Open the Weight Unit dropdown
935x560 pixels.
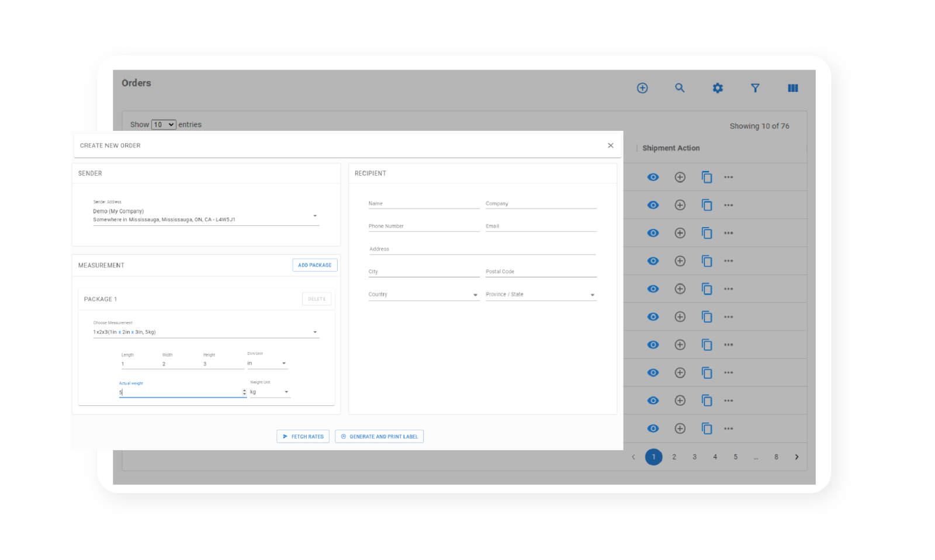[x=269, y=392]
